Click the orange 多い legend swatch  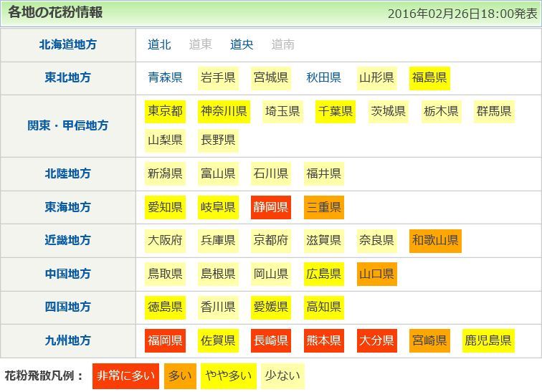pos(179,376)
